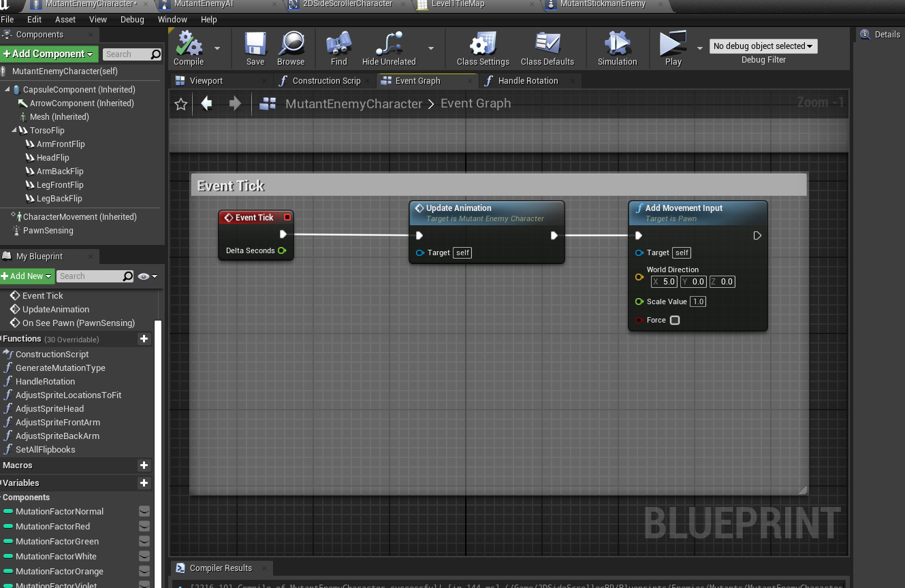Toggle the Force checkbox on Add Movement Input
905x588 pixels.
click(x=675, y=320)
